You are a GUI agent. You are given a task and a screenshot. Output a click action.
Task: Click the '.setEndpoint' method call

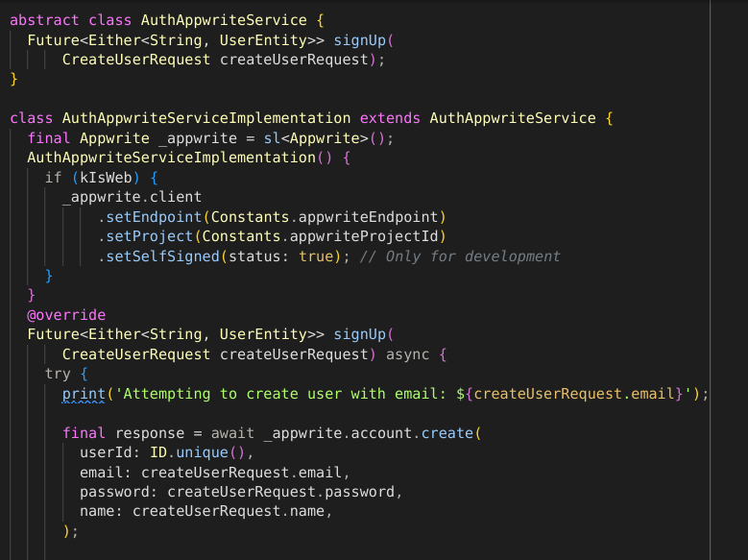(150, 217)
